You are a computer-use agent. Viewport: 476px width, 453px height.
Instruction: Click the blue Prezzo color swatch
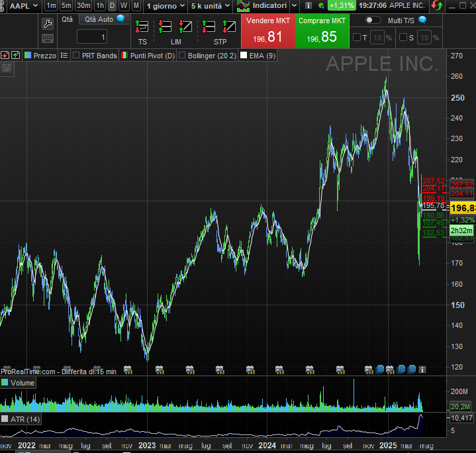tap(28, 56)
